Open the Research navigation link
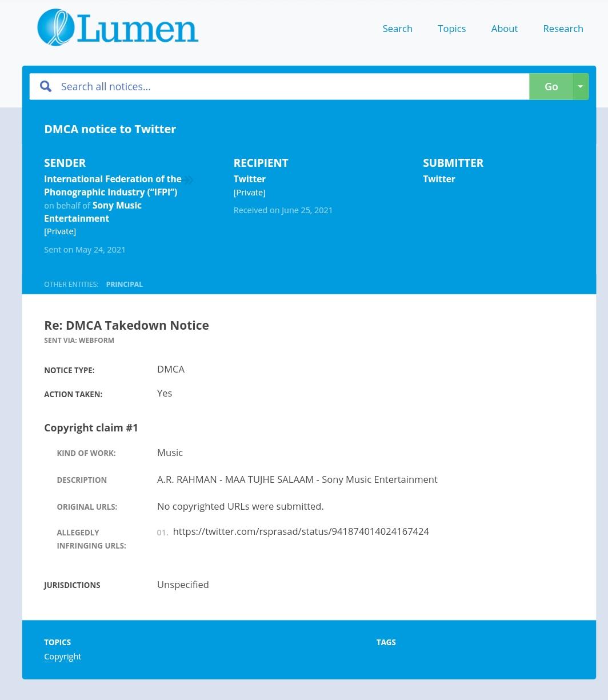 click(563, 29)
